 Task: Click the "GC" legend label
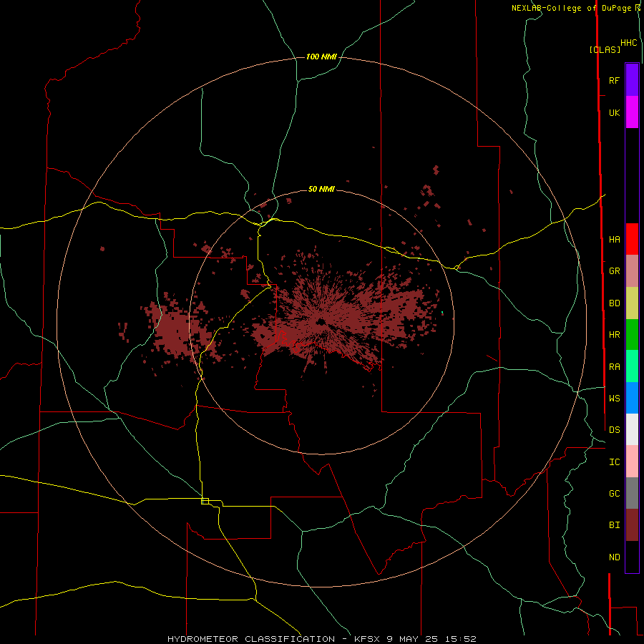615,494
